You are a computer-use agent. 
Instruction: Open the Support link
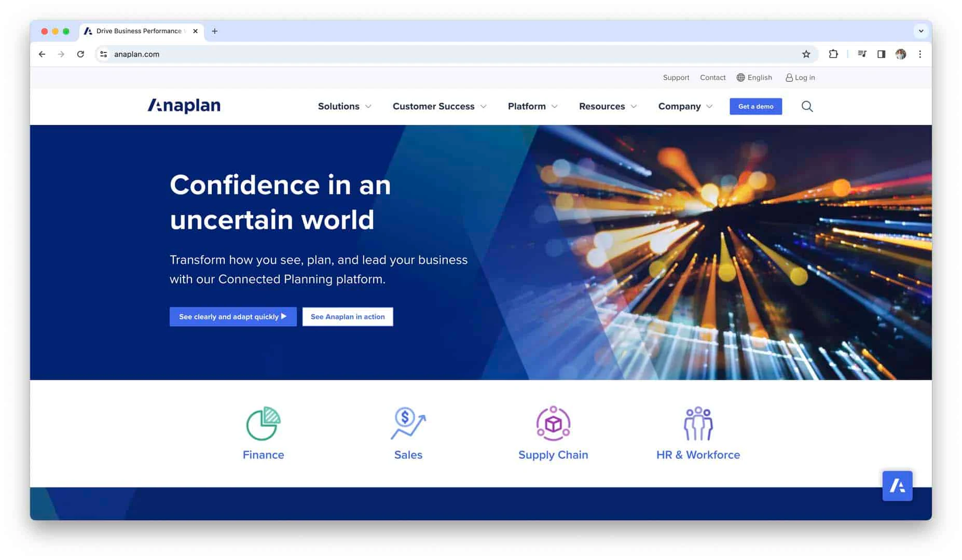click(x=676, y=77)
